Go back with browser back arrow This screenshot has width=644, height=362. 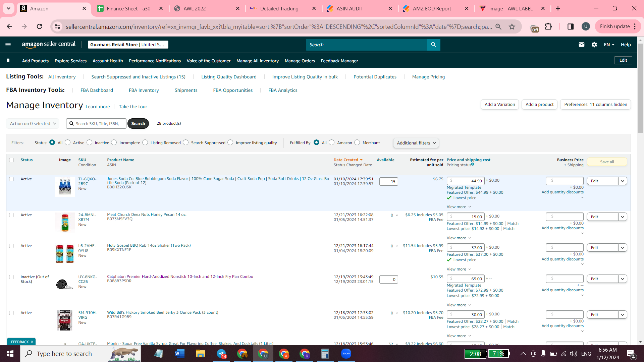click(9, 26)
